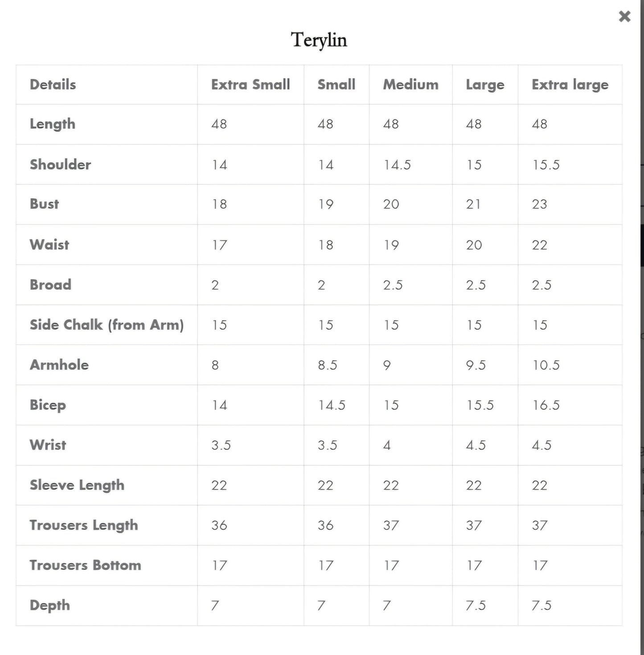Click the Trousers Length row label
Image resolution: width=644 pixels, height=655 pixels.
click(84, 525)
